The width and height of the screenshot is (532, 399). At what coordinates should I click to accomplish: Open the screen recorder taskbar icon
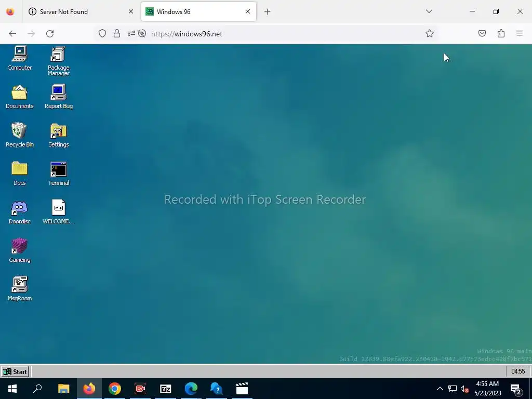140,389
